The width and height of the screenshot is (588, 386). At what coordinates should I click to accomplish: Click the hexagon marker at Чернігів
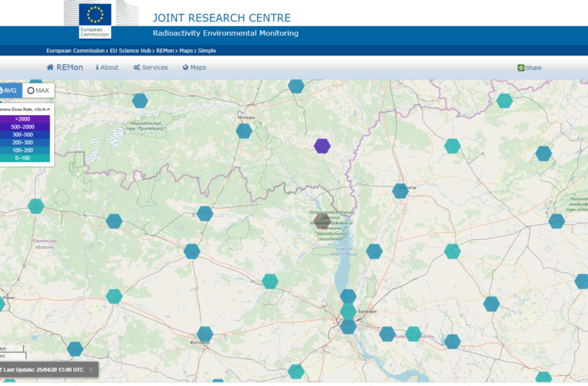(x=400, y=191)
